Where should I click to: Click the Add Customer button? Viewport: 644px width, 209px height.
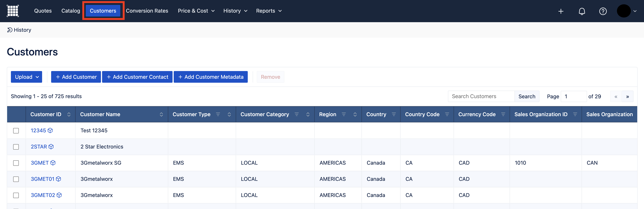(76, 77)
